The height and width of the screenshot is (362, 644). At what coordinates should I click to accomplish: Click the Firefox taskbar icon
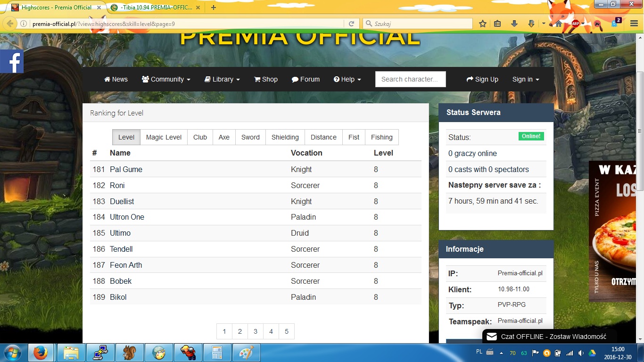point(41,353)
